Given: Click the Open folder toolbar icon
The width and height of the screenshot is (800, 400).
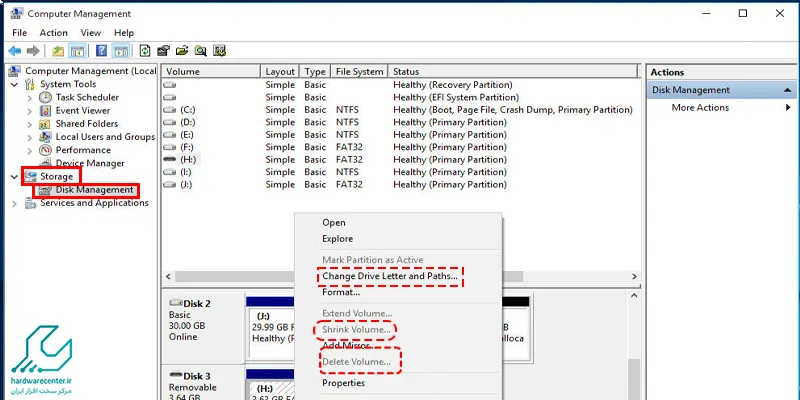Looking at the screenshot, I should click(182, 51).
